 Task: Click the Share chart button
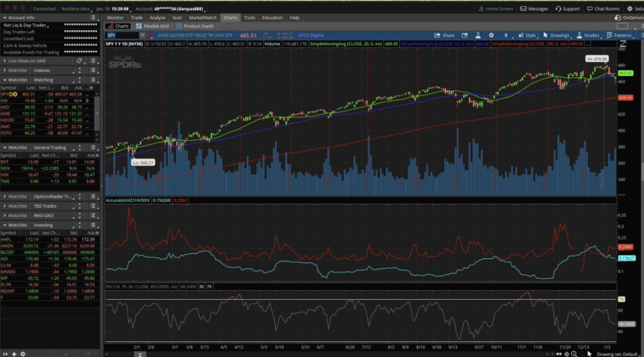pos(444,35)
